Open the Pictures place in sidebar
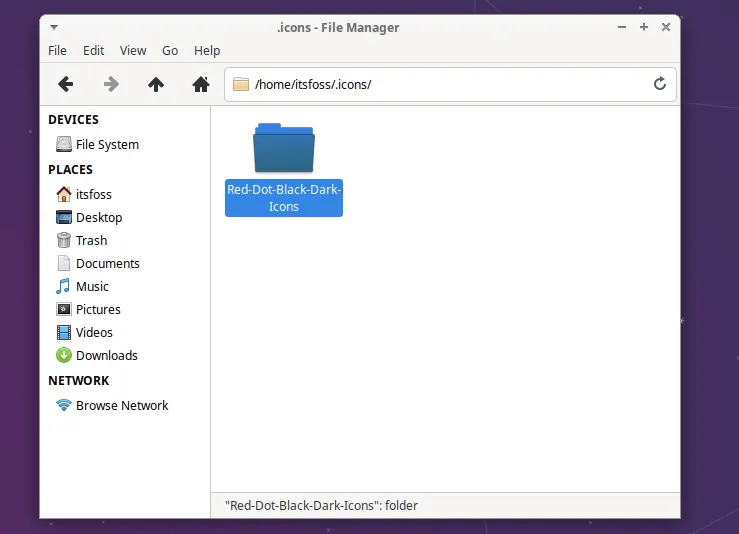The height and width of the screenshot is (534, 739). coord(98,309)
